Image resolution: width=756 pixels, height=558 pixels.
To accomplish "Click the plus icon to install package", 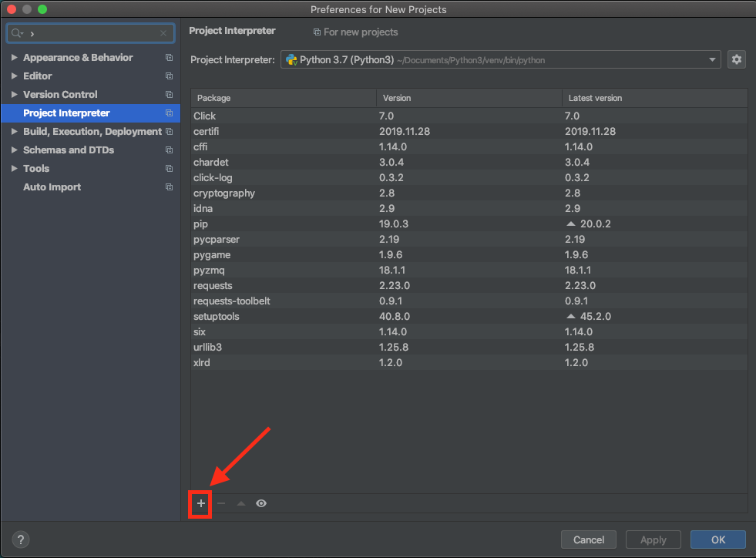I will (x=200, y=503).
